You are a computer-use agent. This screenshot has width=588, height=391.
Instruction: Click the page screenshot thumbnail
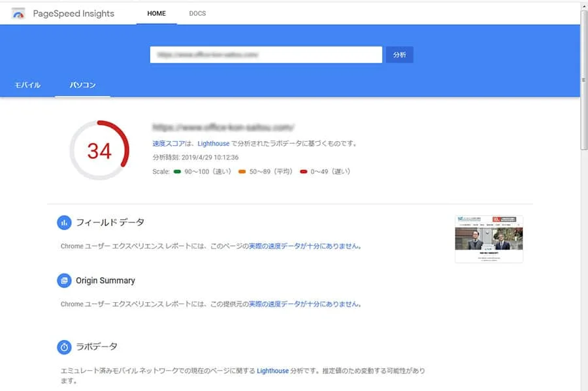click(489, 239)
